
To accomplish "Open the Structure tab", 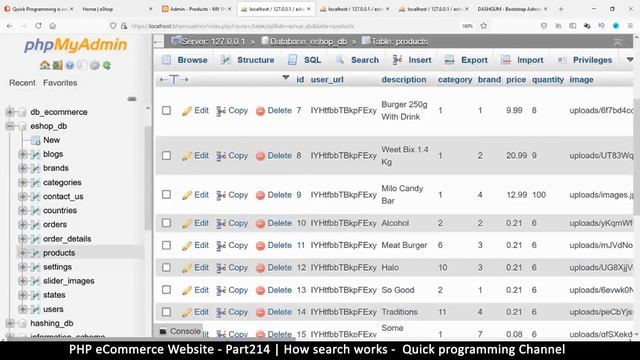I will (x=247, y=60).
